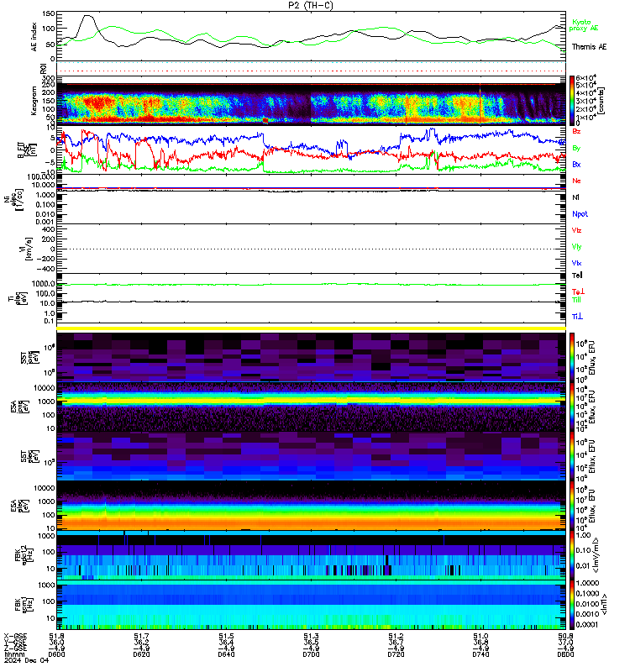Select the Themis AE legend label

590,47
